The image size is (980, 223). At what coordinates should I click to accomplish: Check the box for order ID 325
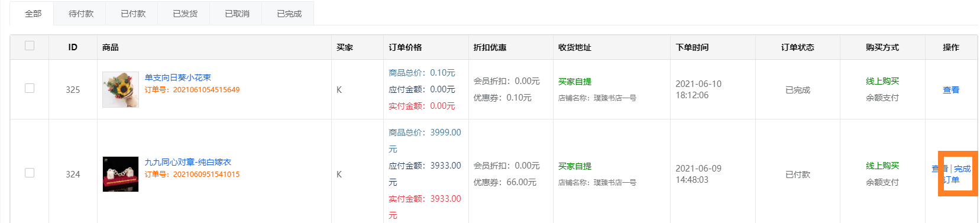(x=30, y=88)
